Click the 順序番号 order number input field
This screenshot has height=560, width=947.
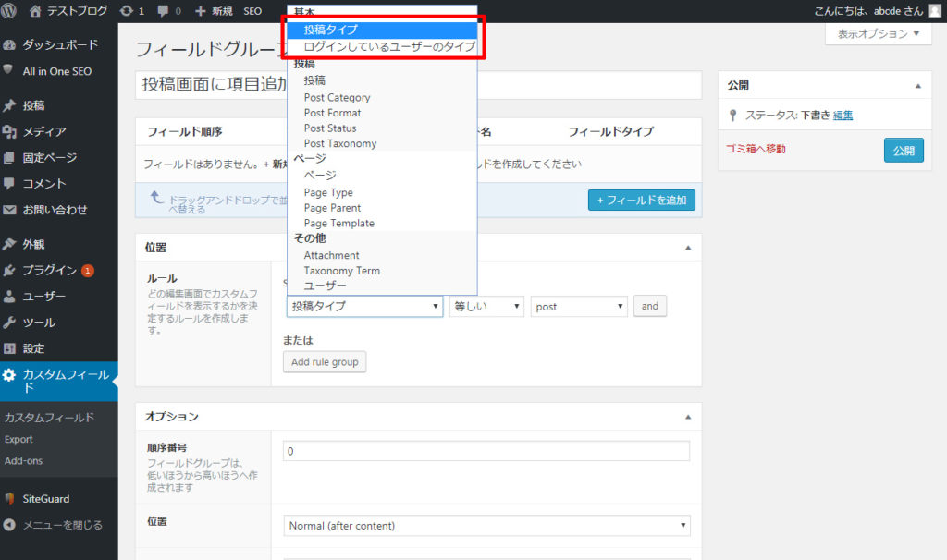coord(486,451)
